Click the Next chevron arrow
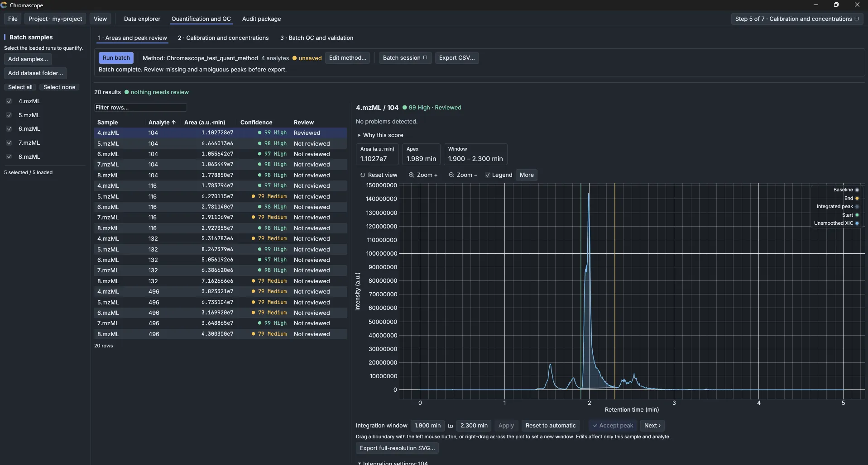Screen dimensions: 868x465 (x=659, y=426)
